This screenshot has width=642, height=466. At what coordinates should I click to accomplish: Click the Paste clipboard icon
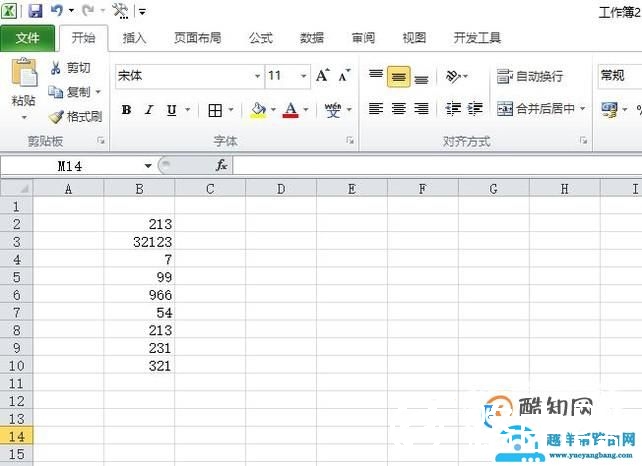tap(24, 72)
